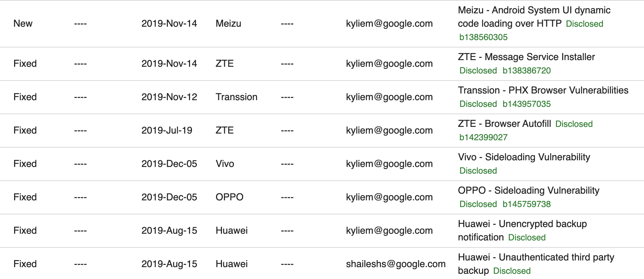Click Disclosed label for Huawei Unauthenticated backup
Viewport: 644px width, 279px height.
pos(512,271)
